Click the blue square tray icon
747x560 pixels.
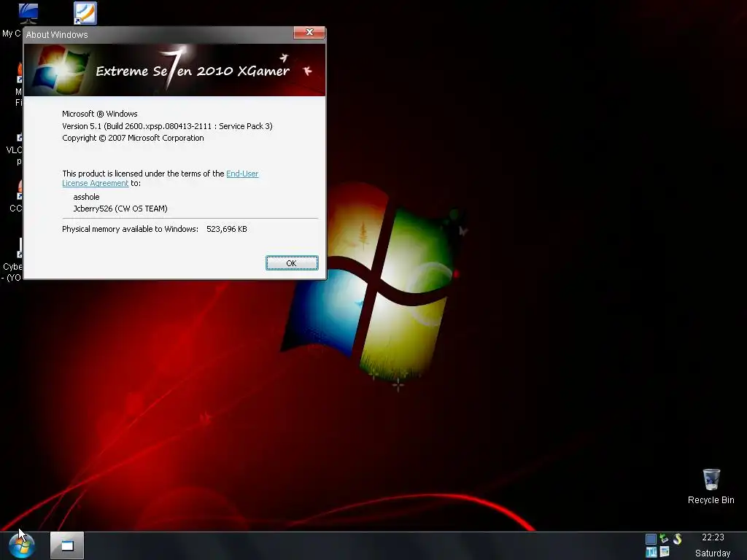651,539
